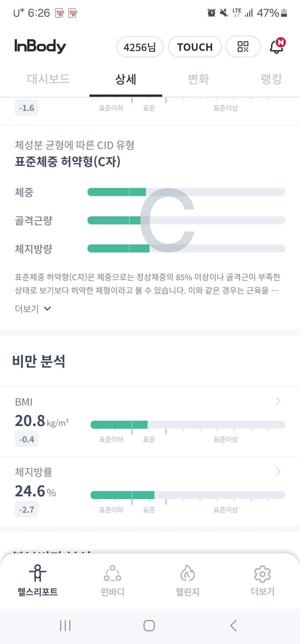Viewport: 300px width, 644px height.
Task: Open BMI details chevron
Action: coord(278,401)
